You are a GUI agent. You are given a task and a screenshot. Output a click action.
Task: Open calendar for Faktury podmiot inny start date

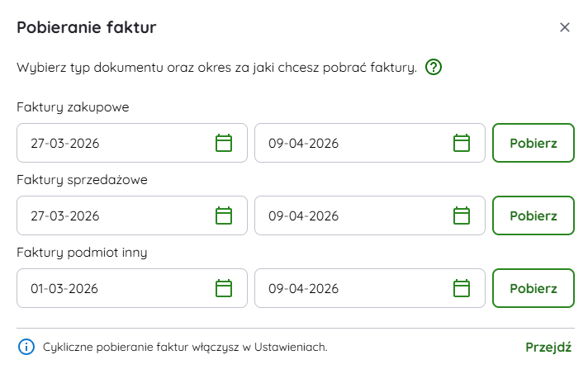coord(223,288)
